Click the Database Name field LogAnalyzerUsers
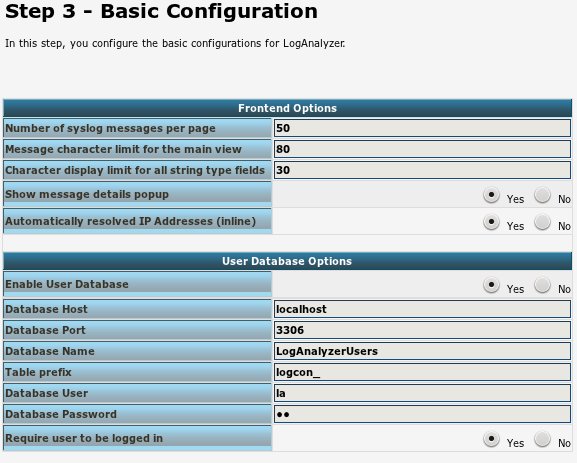The width and height of the screenshot is (577, 463). (x=422, y=351)
